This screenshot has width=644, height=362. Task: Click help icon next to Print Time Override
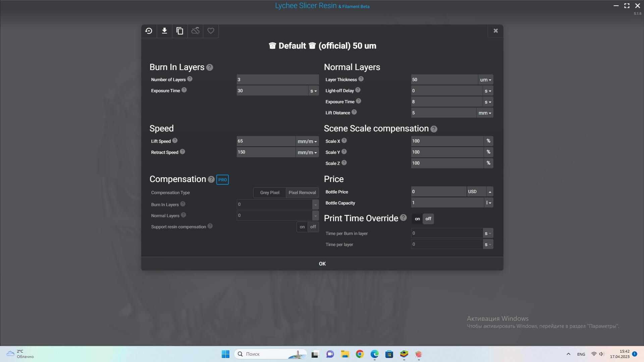point(403,218)
